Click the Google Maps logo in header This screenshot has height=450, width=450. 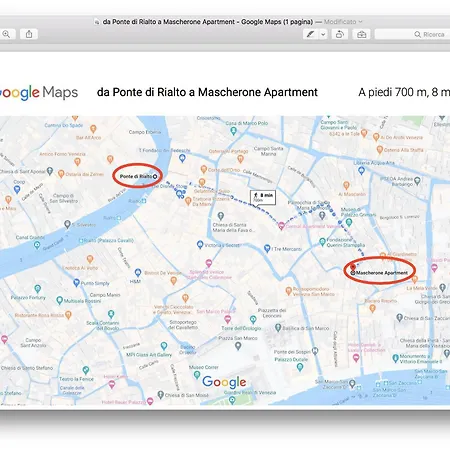[39, 92]
